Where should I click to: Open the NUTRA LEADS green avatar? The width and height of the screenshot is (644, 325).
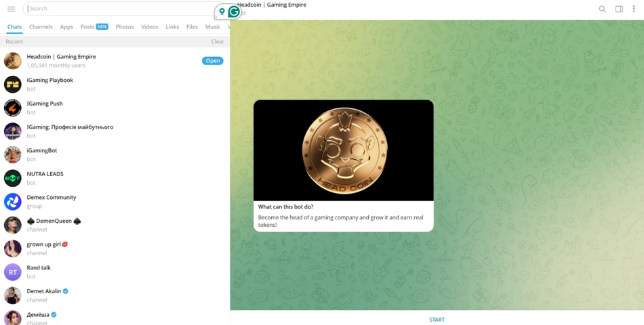coord(13,178)
